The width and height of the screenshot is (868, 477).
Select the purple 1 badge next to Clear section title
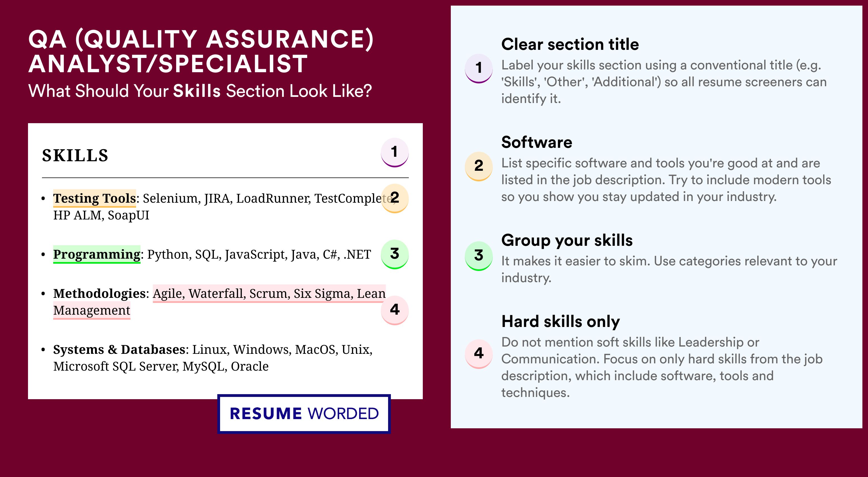click(x=479, y=68)
